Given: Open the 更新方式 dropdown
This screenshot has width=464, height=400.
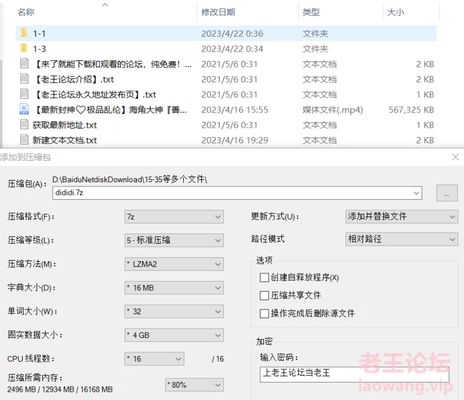Looking at the screenshot, I should click(x=401, y=217).
